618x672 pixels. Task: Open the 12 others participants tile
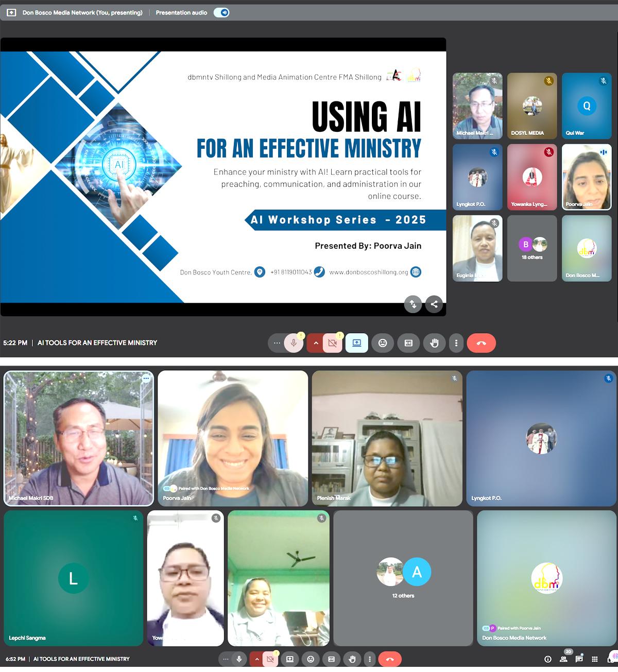coord(403,578)
